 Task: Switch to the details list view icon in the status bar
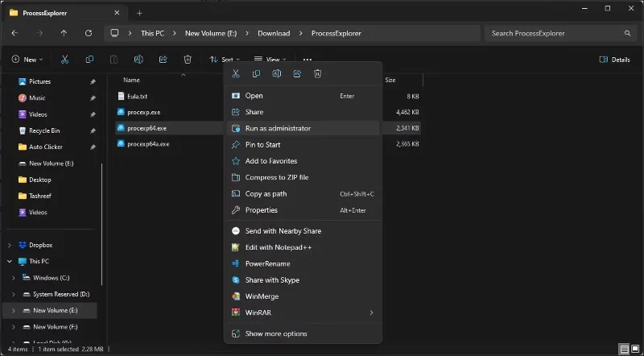pos(625,350)
